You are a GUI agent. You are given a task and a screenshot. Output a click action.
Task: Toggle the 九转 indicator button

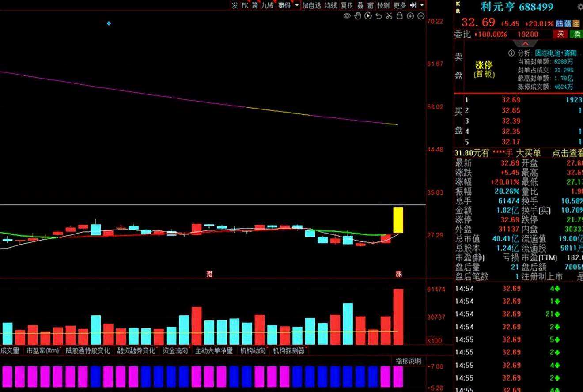click(x=268, y=5)
